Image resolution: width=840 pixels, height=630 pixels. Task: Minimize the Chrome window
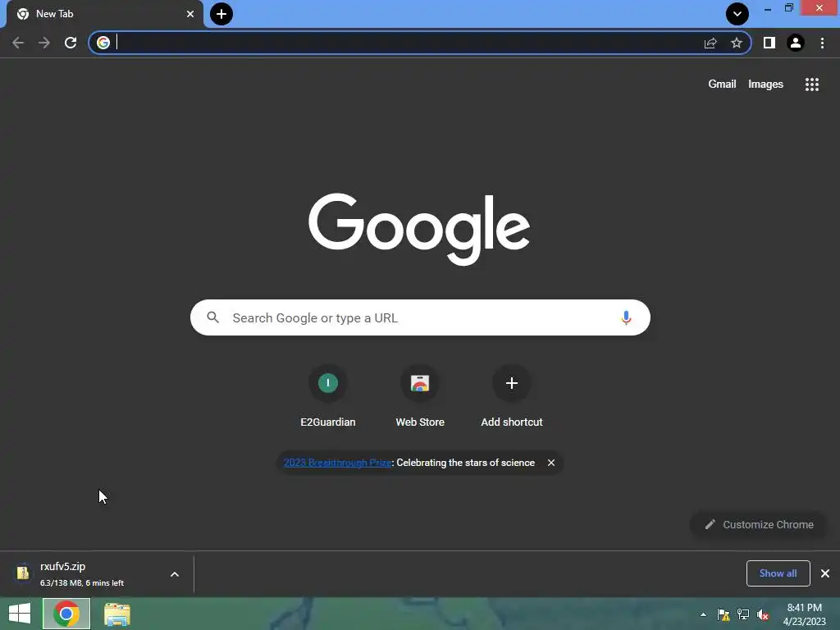pos(768,8)
